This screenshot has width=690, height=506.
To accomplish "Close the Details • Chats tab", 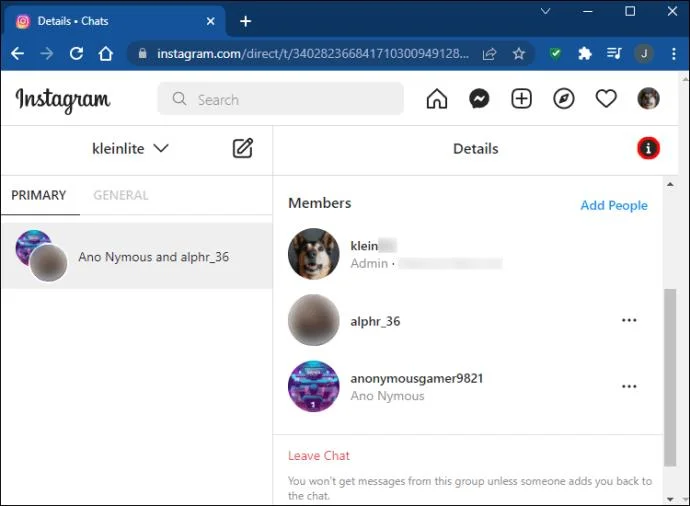I will tap(211, 21).
